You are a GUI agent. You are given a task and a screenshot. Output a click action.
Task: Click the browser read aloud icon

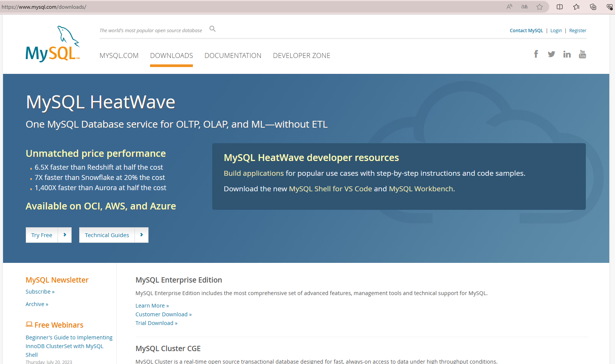pos(509,7)
